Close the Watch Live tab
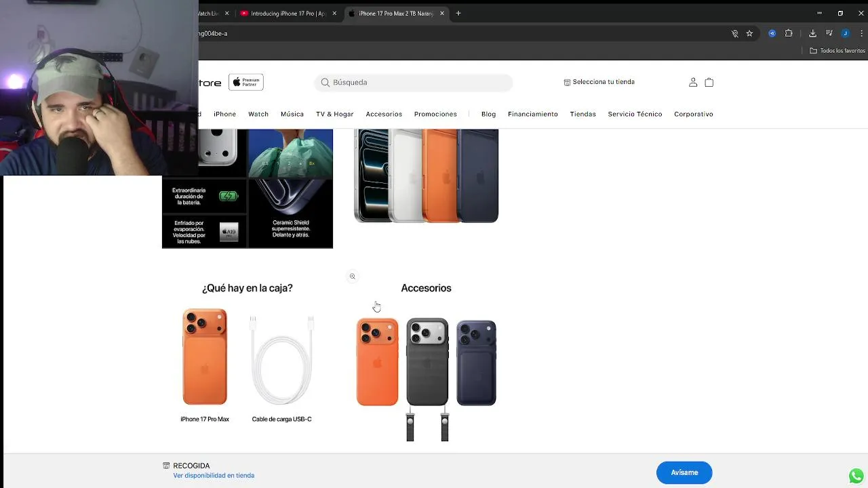The image size is (868, 488). [x=226, y=13]
